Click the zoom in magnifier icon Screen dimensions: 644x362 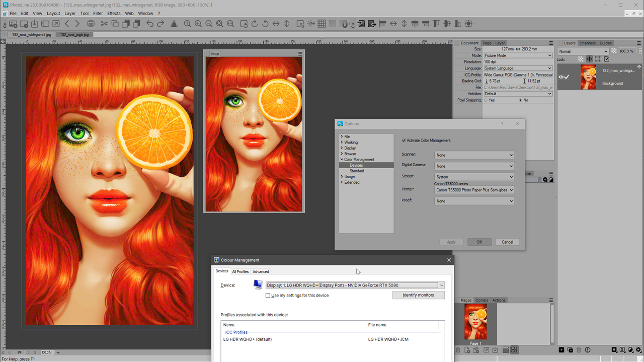[198, 24]
